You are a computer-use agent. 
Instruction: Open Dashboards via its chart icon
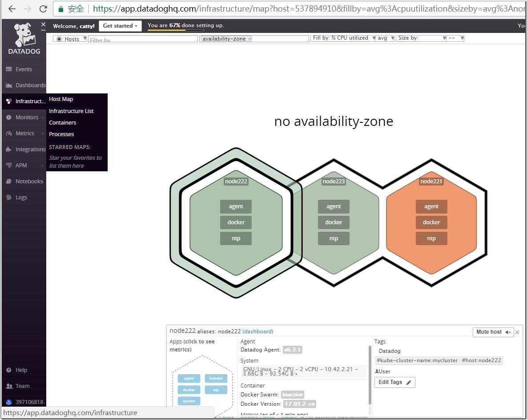pyautogui.click(x=9, y=85)
